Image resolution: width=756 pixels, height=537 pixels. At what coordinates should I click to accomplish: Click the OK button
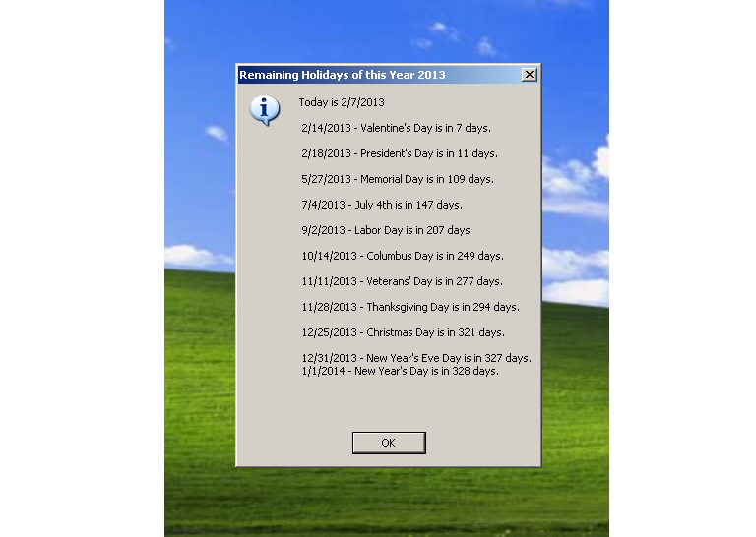point(389,443)
